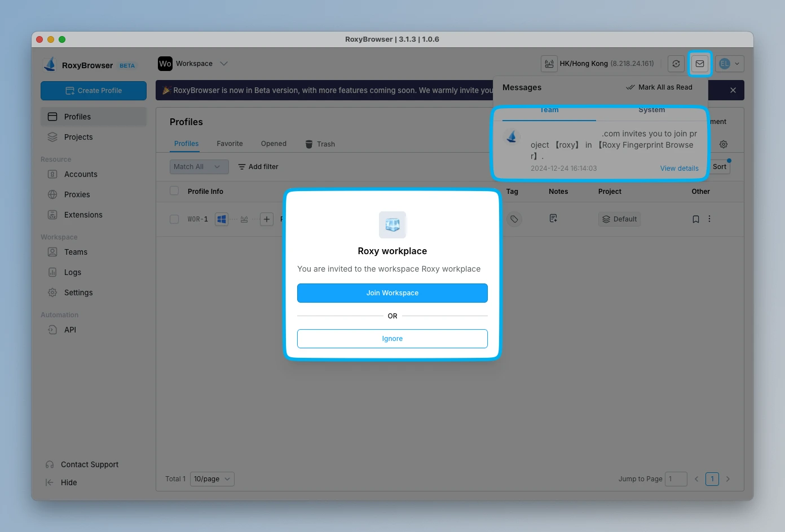Viewport: 785px width, 532px height.
Task: Switch to the Team messages tab
Action: (x=549, y=111)
